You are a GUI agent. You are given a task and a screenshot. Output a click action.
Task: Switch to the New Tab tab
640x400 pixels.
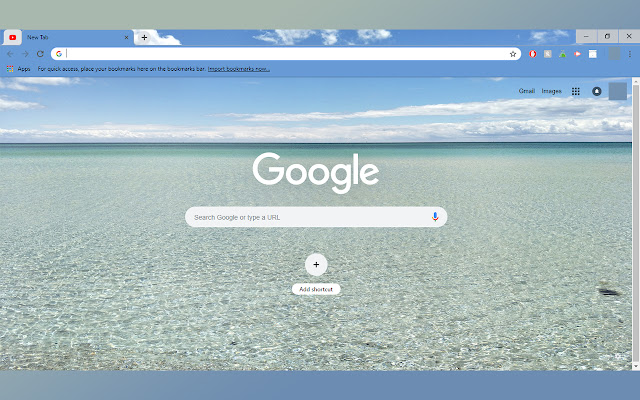click(x=78, y=38)
